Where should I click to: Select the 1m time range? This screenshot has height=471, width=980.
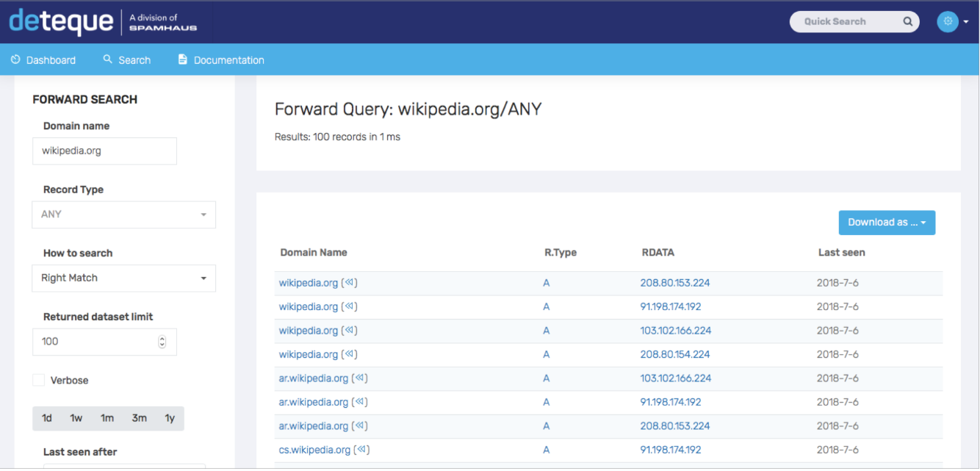pyautogui.click(x=107, y=418)
